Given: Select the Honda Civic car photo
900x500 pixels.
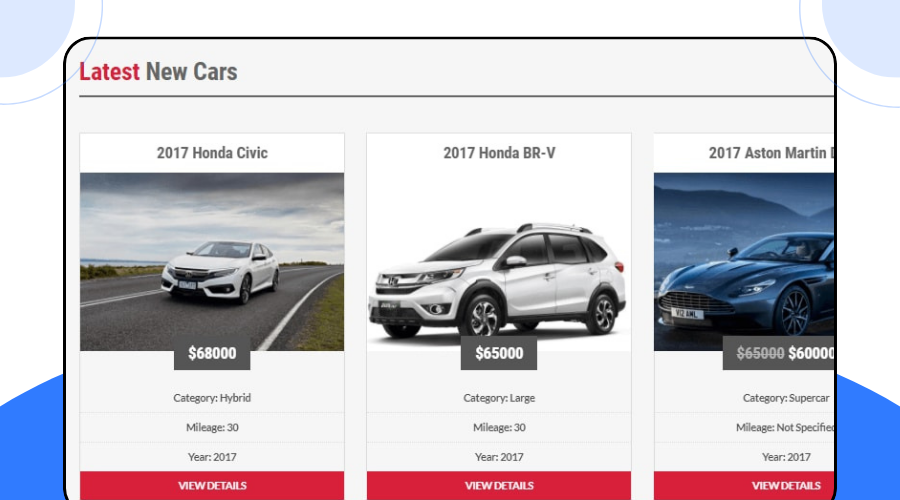Looking at the screenshot, I should [212, 262].
